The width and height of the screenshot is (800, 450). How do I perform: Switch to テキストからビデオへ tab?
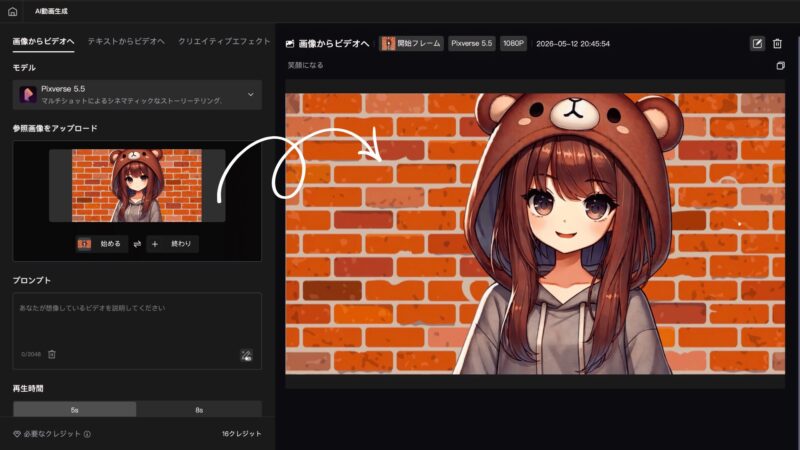126,41
